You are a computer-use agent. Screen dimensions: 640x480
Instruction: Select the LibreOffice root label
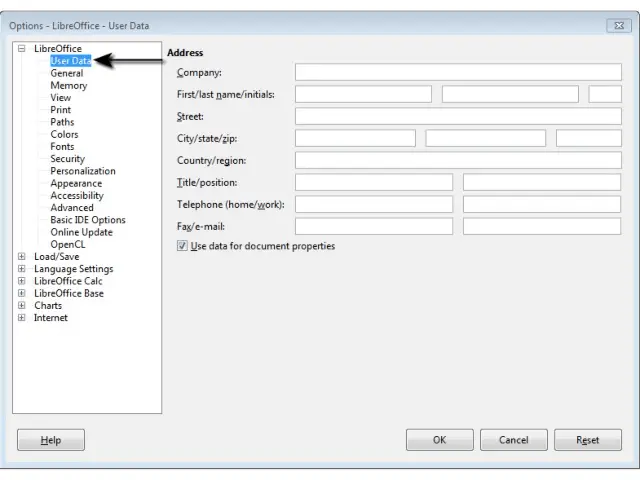(58, 49)
